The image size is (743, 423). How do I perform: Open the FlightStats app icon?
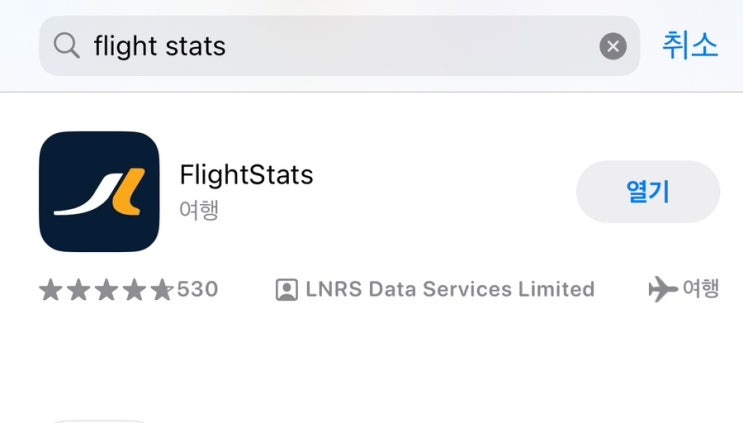99,191
